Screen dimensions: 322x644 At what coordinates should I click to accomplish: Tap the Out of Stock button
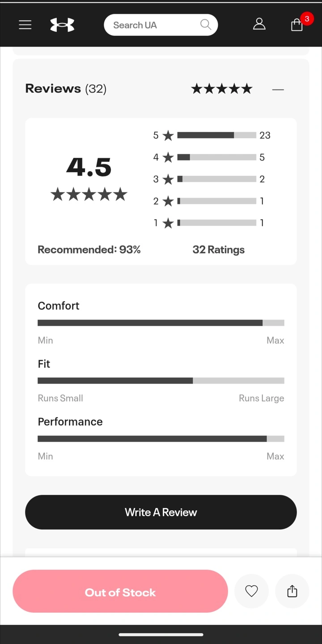point(120,591)
